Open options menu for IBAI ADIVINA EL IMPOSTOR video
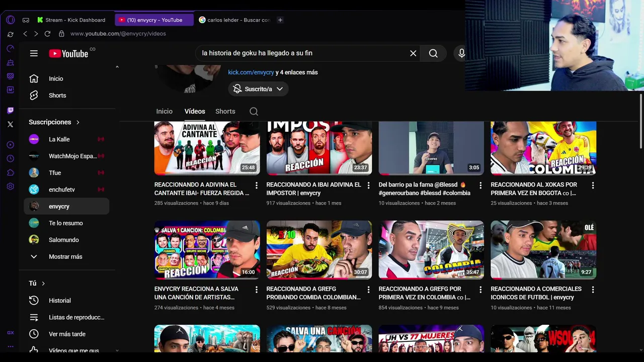Screen dimensions: 644x362 (368, 186)
